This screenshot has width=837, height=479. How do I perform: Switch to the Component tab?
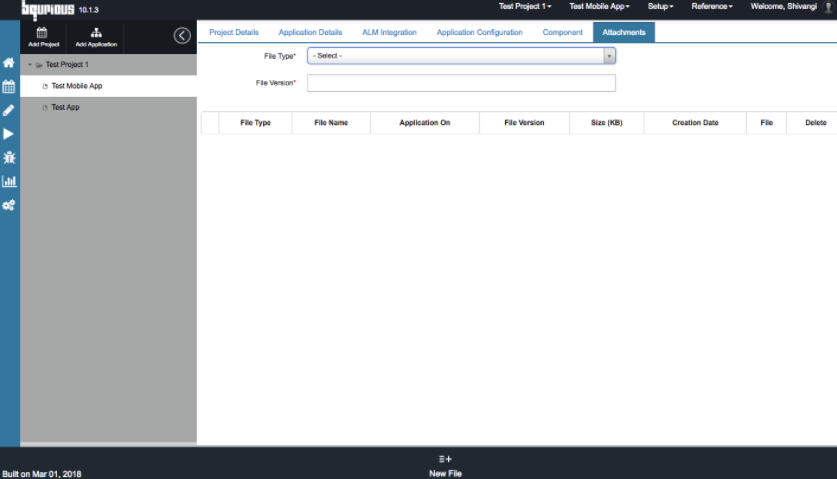563,33
